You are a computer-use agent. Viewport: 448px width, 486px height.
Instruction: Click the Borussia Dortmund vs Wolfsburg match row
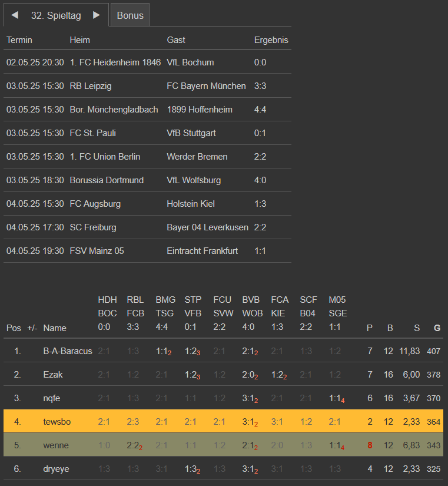coord(147,180)
